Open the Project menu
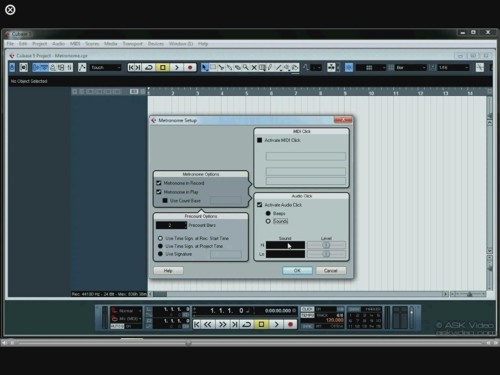Screen dimensions: 500x375 40,44
